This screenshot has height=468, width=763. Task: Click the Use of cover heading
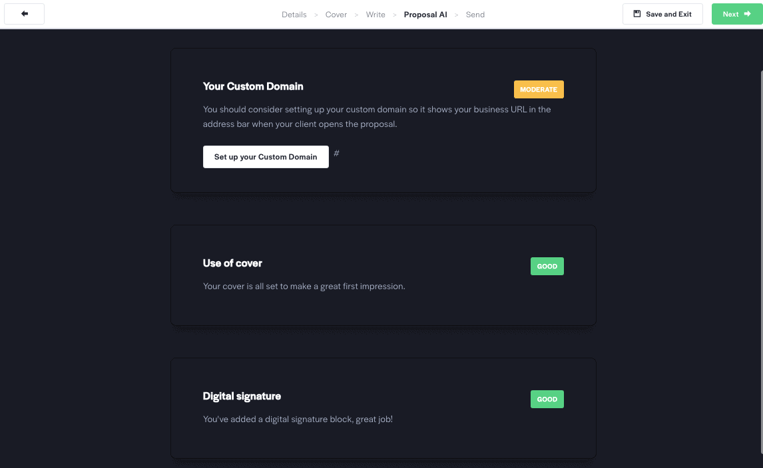click(232, 263)
